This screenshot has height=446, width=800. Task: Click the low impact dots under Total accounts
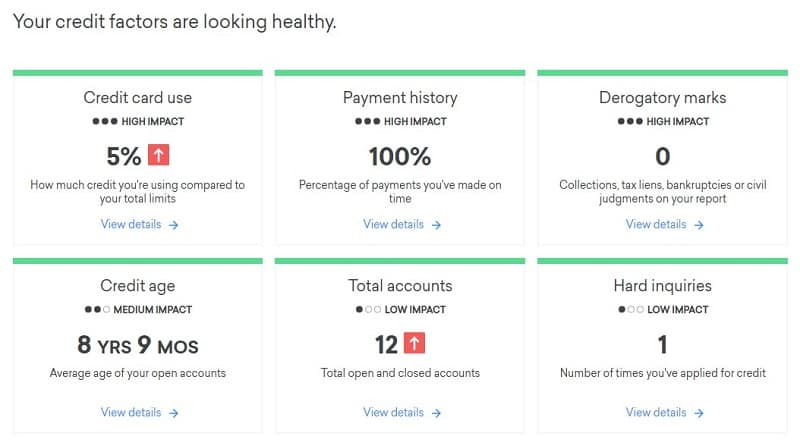pyautogui.click(x=369, y=310)
